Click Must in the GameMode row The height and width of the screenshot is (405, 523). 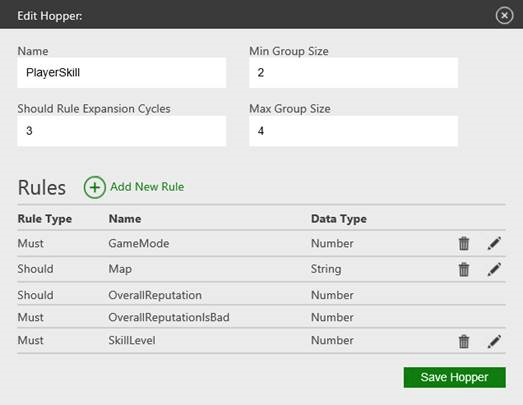[x=30, y=244]
